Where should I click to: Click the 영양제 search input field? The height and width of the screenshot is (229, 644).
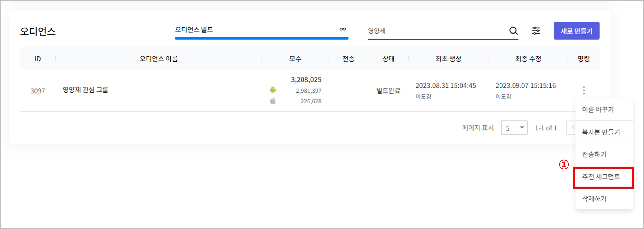435,31
